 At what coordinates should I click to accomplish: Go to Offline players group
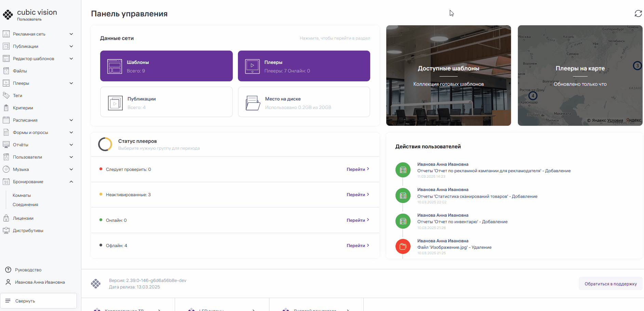point(358,246)
